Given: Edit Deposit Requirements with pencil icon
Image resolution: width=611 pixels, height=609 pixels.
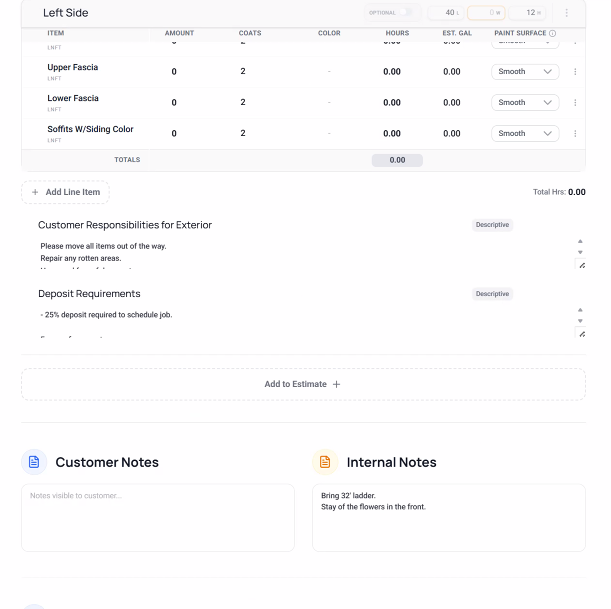Looking at the screenshot, I should 582,334.
